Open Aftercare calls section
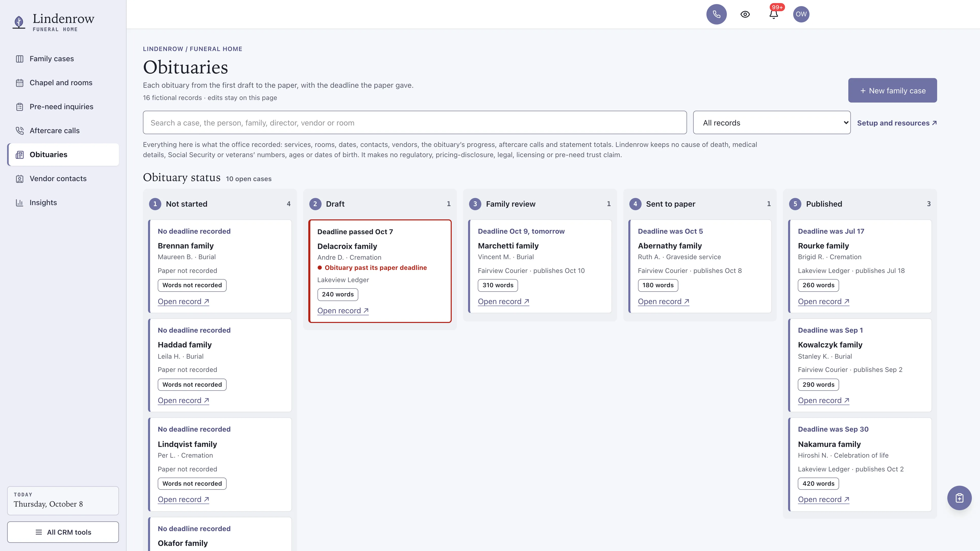The image size is (980, 551). click(63, 131)
